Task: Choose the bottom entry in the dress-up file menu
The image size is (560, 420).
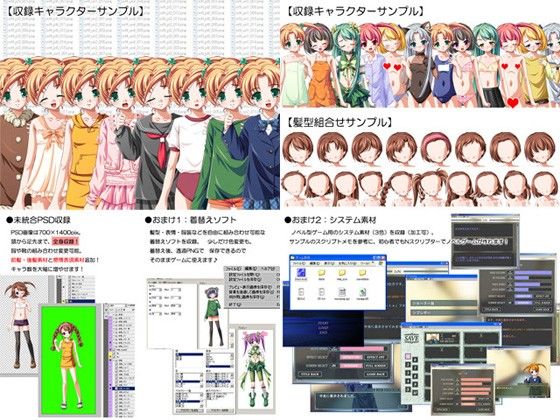Action: pyautogui.click(x=235, y=305)
